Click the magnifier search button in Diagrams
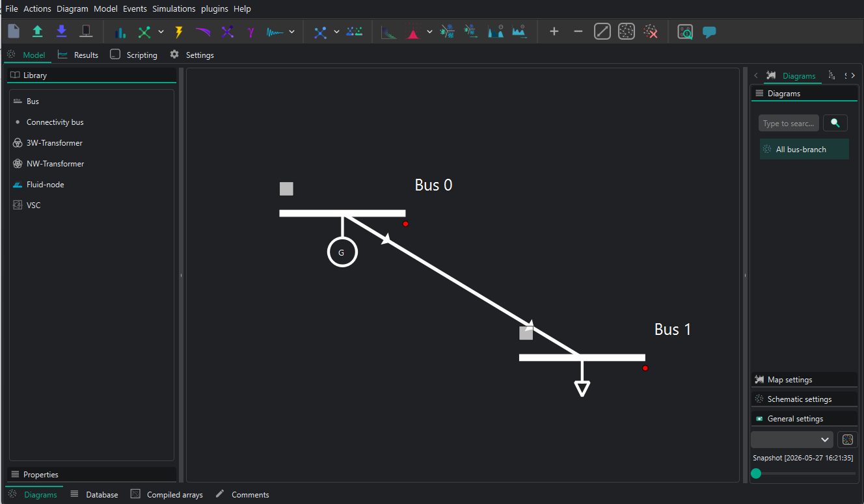The image size is (864, 504). (x=835, y=123)
